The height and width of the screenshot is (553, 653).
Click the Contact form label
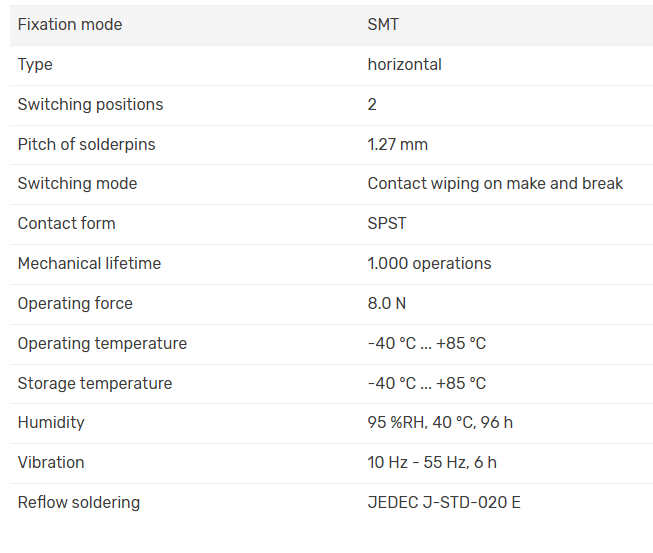coord(66,224)
